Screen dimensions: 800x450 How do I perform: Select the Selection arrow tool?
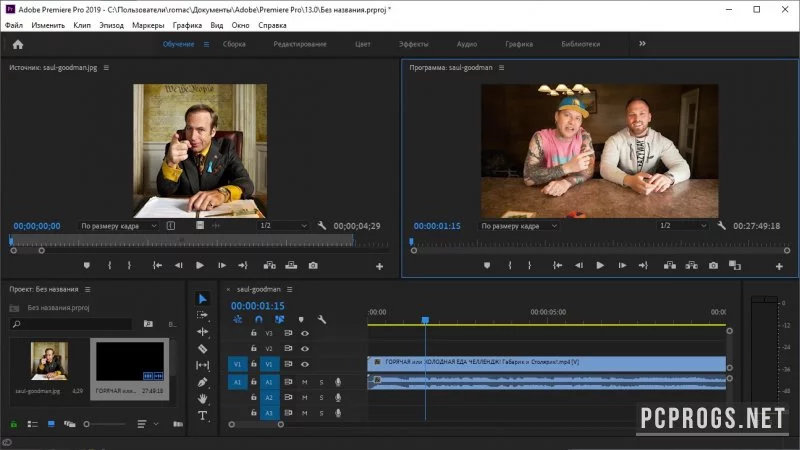coord(203,299)
